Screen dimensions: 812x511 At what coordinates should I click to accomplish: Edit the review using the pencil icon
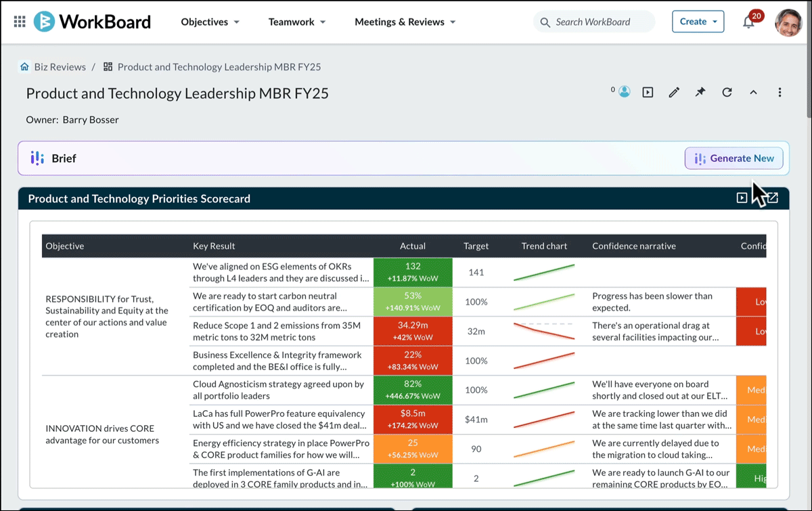(x=674, y=92)
